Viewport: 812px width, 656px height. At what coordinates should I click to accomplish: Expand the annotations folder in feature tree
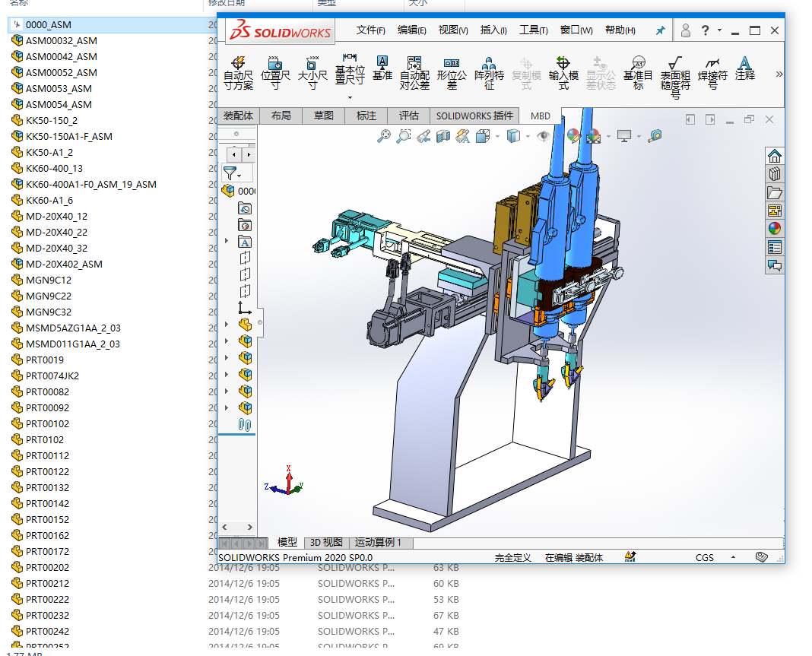[226, 242]
